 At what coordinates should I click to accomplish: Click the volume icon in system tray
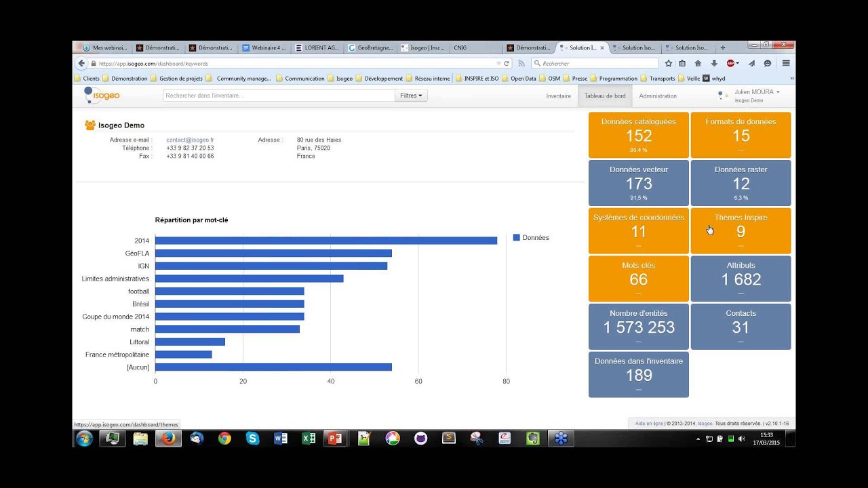741,439
